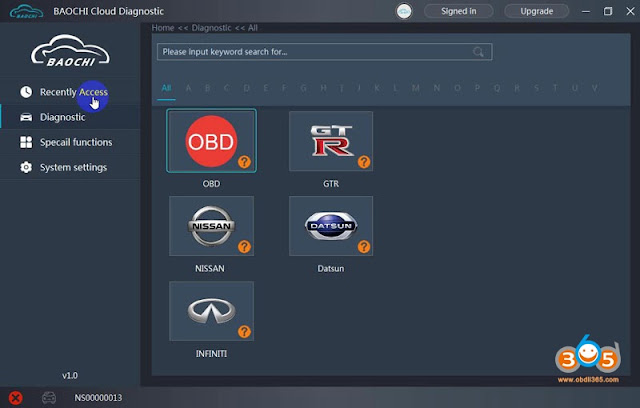
Task: Open Recently Access in sidebar
Action: click(x=70, y=92)
